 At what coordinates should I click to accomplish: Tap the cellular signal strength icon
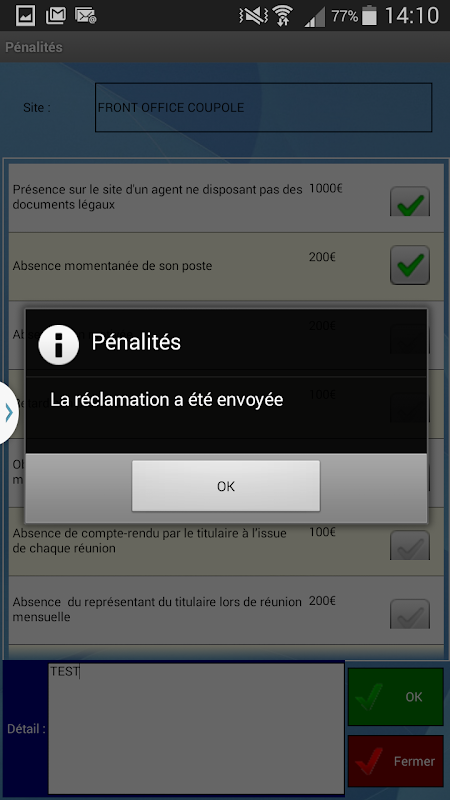tap(315, 17)
